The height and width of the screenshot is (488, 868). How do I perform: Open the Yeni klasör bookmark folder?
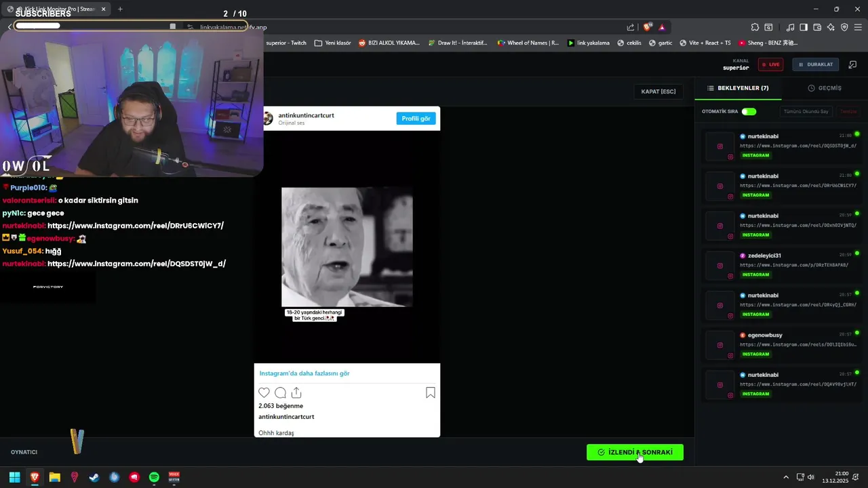point(332,43)
